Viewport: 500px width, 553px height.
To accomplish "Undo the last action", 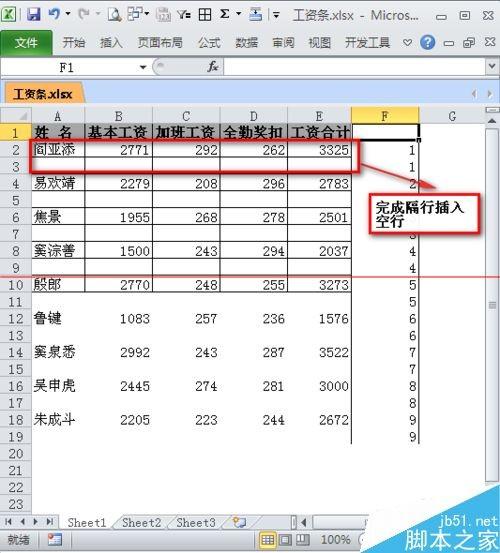I will click(x=54, y=14).
